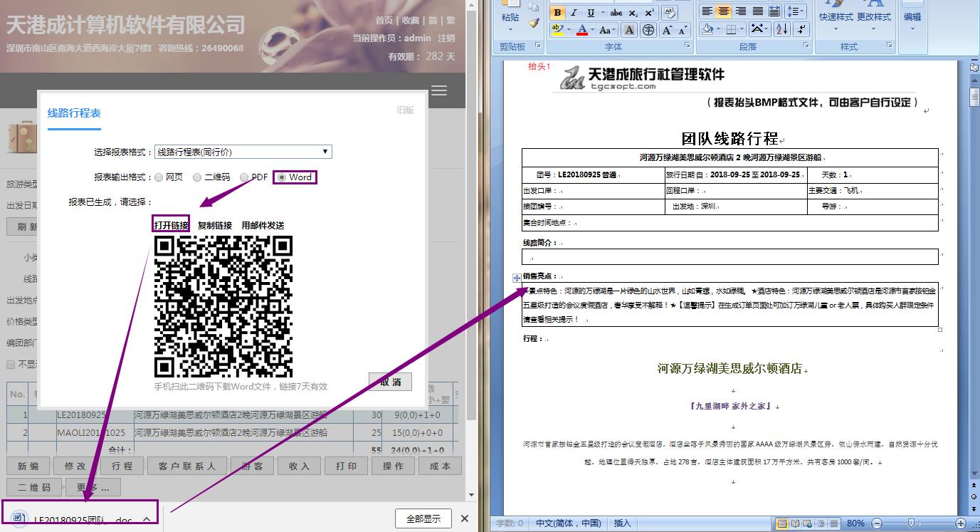Open the shading fill dropdown arrow
This screenshot has height=532, width=980.
(x=718, y=30)
